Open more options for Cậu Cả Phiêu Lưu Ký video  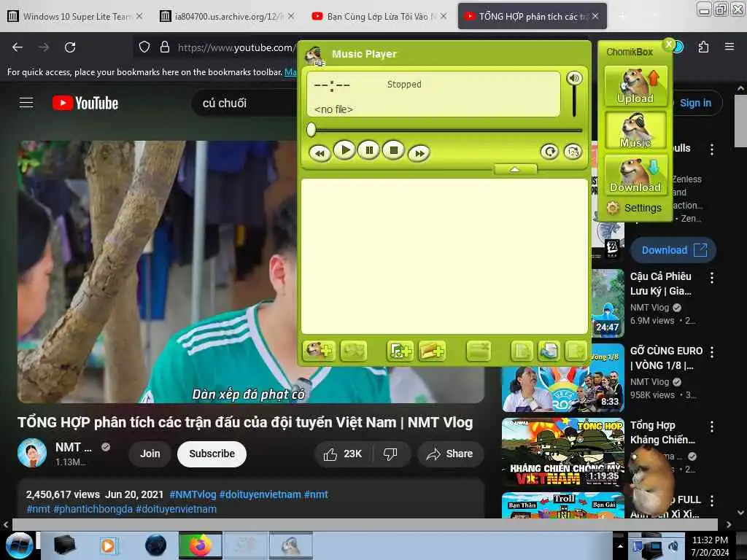click(712, 278)
